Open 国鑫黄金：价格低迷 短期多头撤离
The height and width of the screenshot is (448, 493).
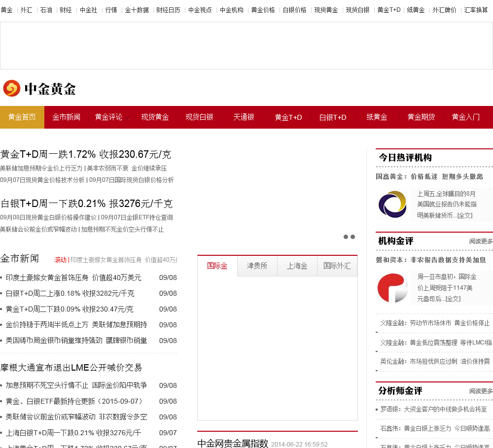(x=429, y=176)
